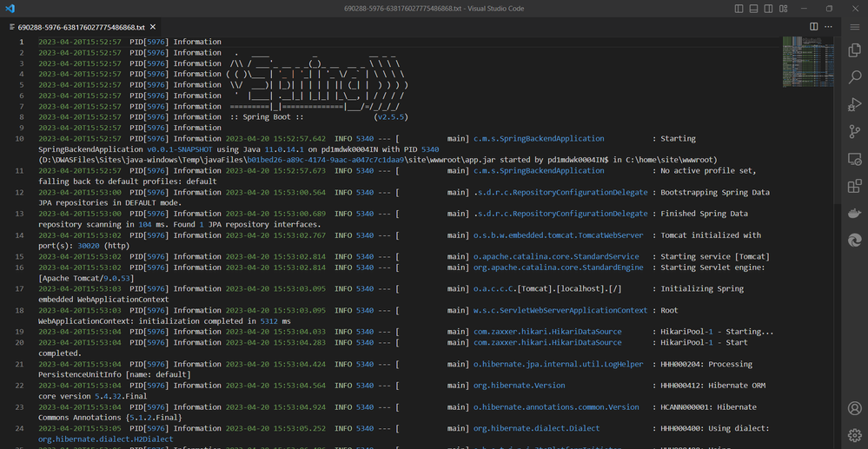Click the 'b01bed26-a89c-4174-9aac-a047c7c1daa9' path segment
The width and height of the screenshot is (868, 449).
pos(325,160)
